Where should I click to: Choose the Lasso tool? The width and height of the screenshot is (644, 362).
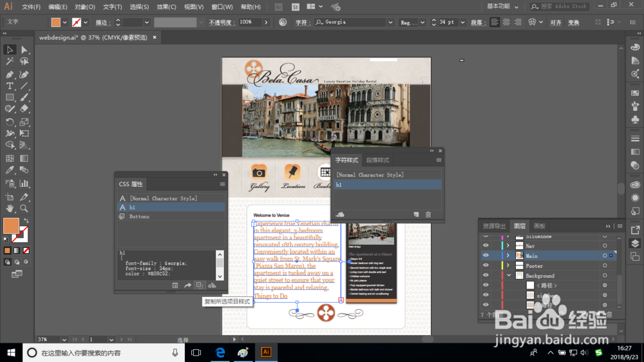point(24,62)
